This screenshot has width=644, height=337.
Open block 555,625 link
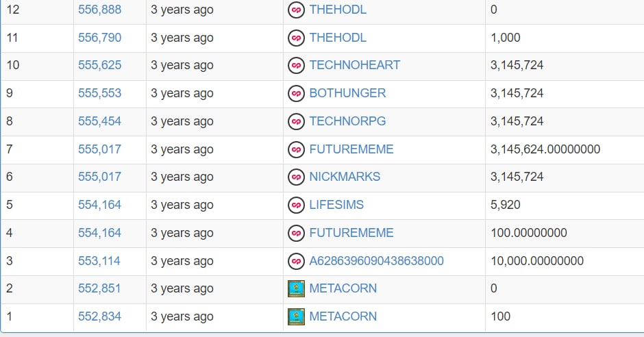[x=100, y=65]
